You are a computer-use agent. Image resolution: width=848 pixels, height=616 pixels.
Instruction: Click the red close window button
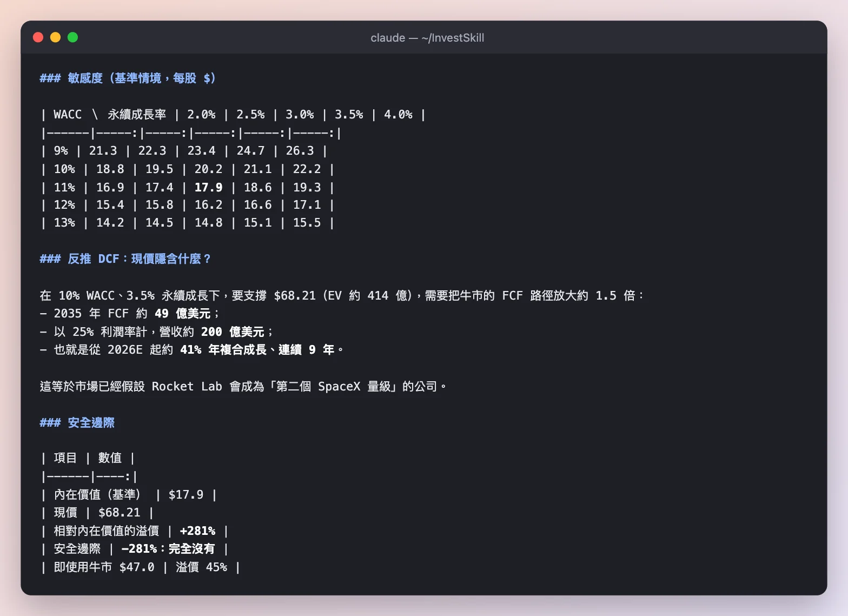pos(38,37)
